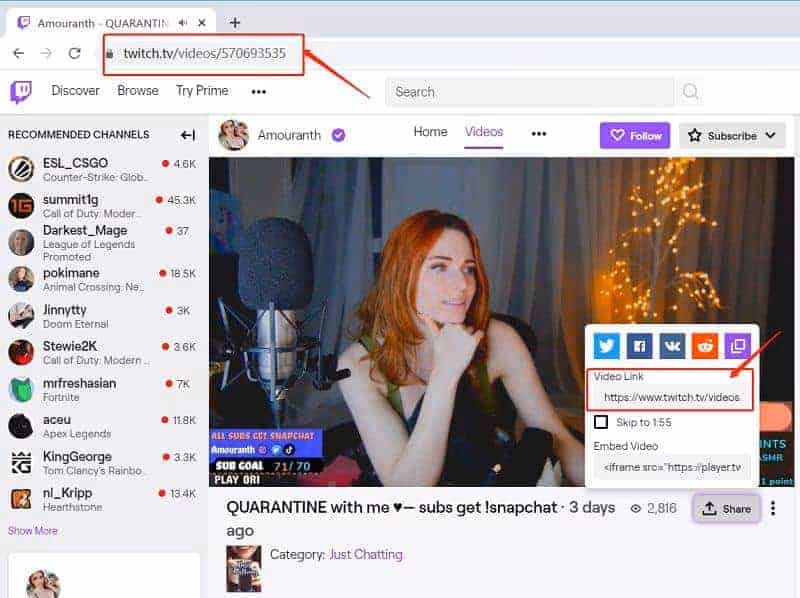Screen dimensions: 800x598
Task: Open the ellipsis menu next to Try Prime
Action: point(257,91)
